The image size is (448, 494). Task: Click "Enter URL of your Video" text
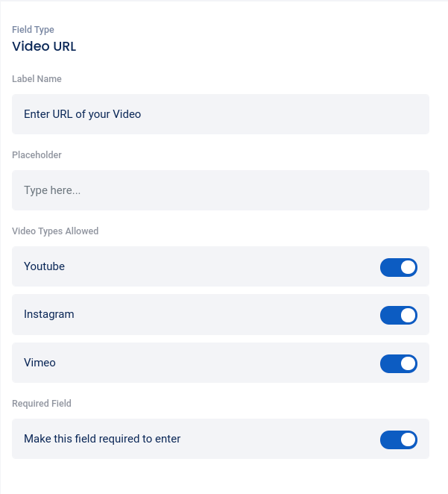(x=82, y=114)
